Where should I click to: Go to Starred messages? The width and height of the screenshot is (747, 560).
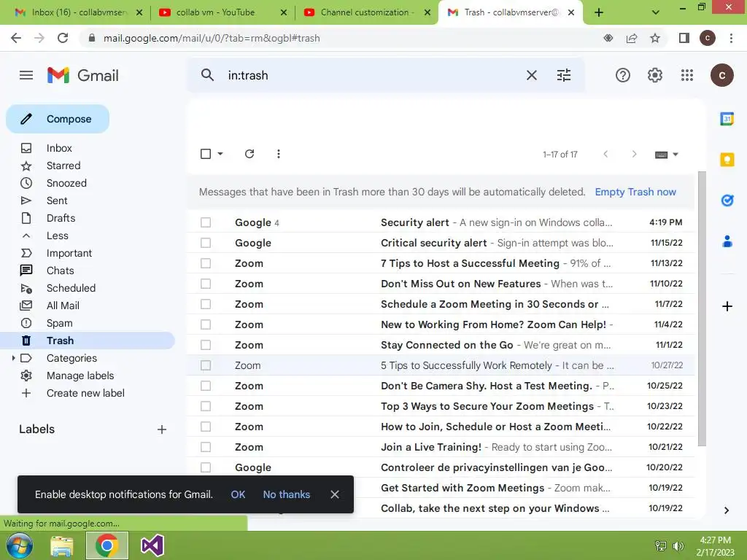[x=63, y=166]
